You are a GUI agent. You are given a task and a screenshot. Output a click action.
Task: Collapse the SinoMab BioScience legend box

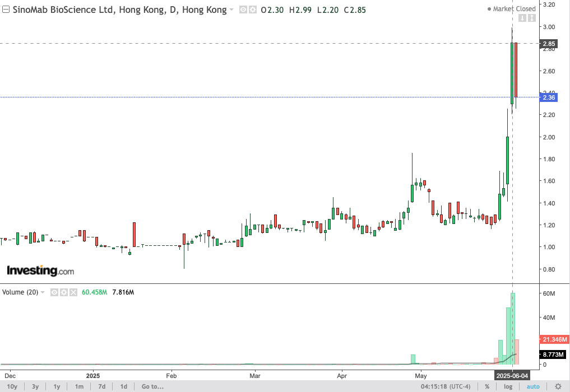coord(6,10)
